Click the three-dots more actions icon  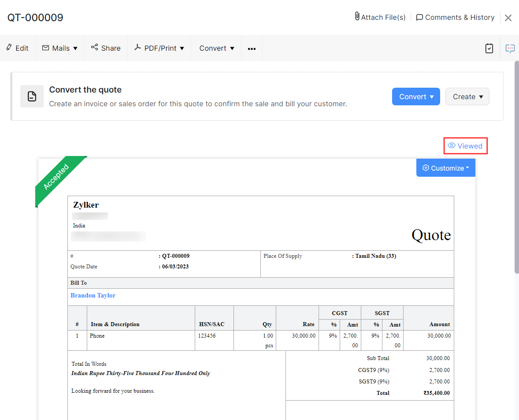point(252,48)
